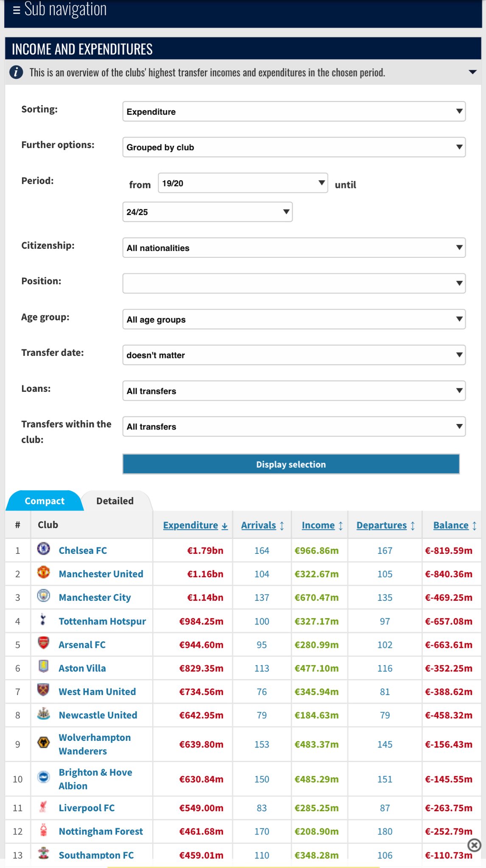Open the Sub navigation hamburger menu
The width and height of the screenshot is (486, 868).
(x=17, y=10)
